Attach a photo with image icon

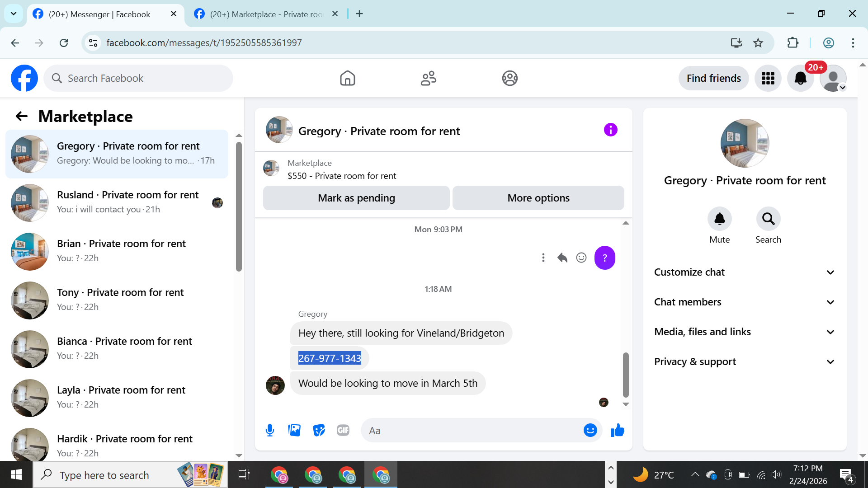tap(294, 430)
